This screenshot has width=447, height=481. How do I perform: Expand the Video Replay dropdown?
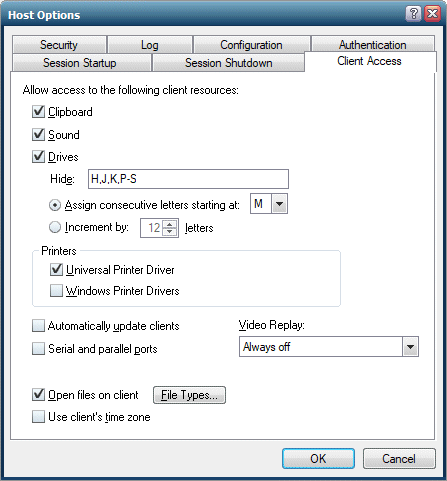(x=410, y=347)
